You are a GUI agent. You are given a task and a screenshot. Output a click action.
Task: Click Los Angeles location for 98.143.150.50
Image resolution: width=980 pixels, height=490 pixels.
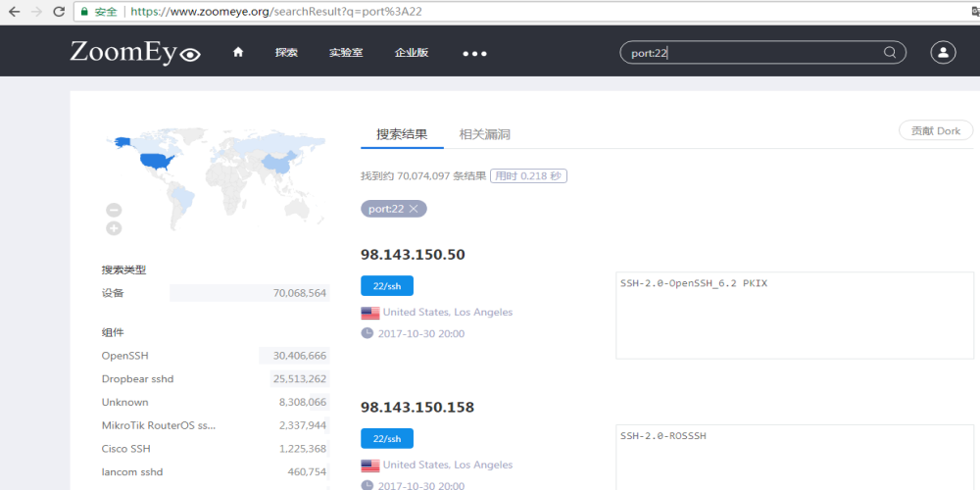(483, 312)
